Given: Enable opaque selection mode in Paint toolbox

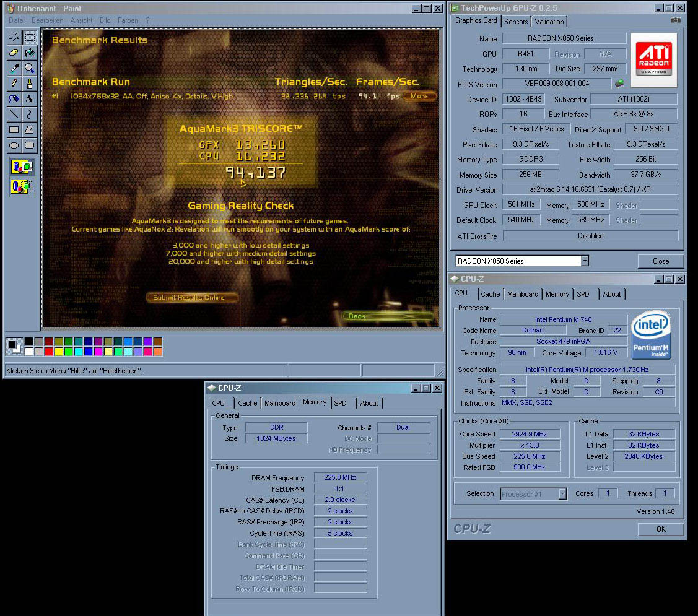Looking at the screenshot, I should pyautogui.click(x=22, y=167).
